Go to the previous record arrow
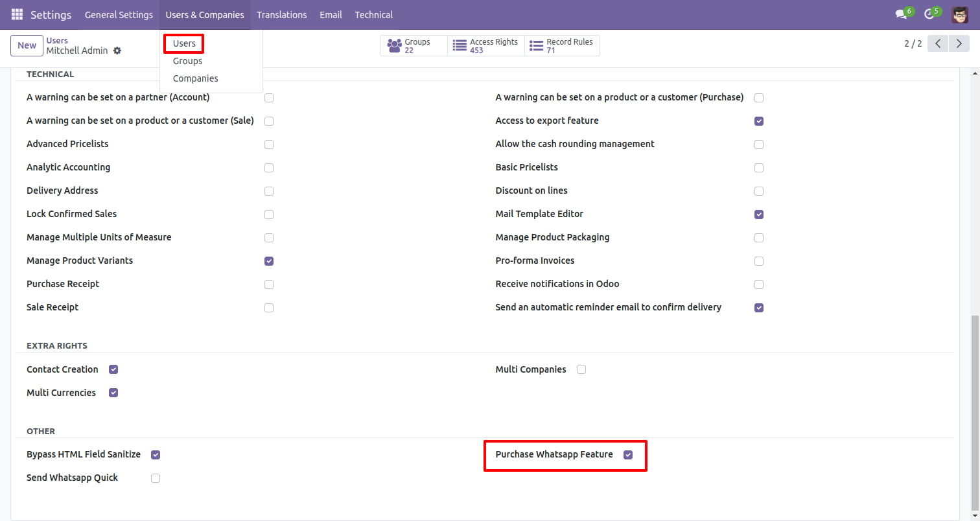 (938, 44)
